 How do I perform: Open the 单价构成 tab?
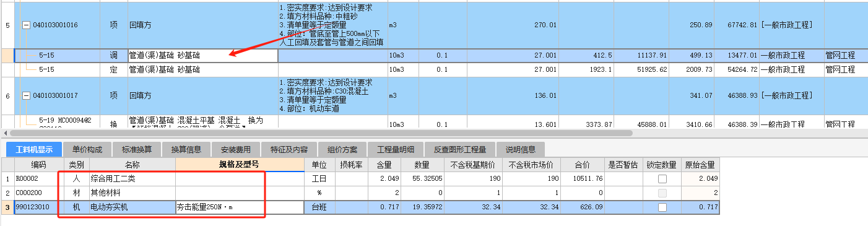point(87,149)
